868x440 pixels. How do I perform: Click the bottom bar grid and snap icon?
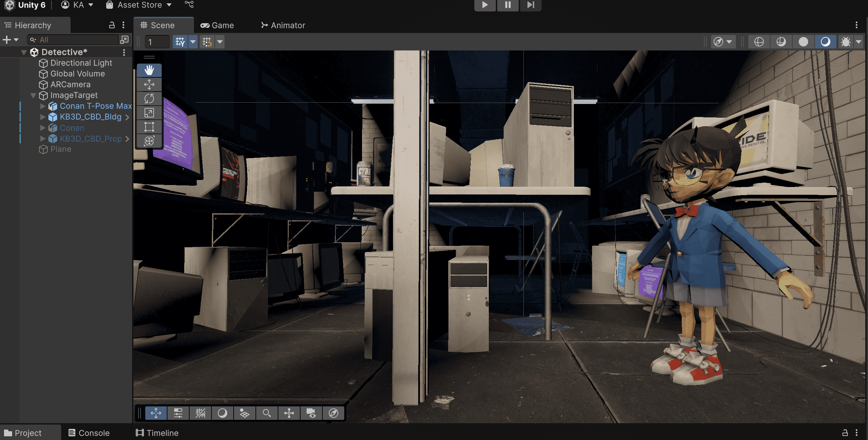(200, 413)
